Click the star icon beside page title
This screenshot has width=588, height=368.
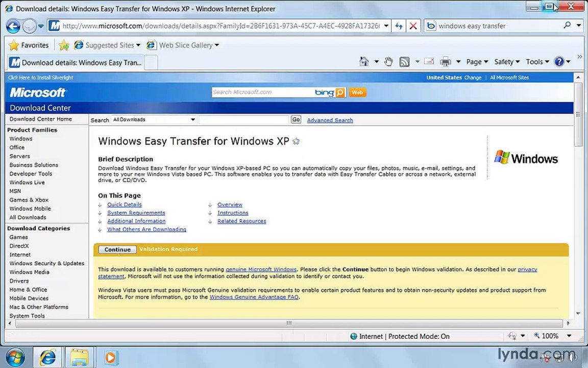(296, 141)
